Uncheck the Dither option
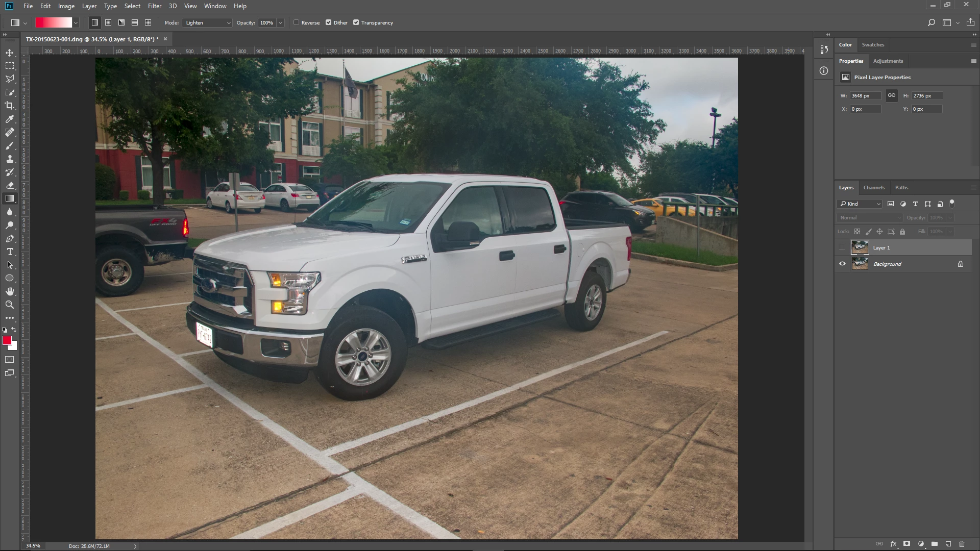The width and height of the screenshot is (980, 551). point(329,22)
